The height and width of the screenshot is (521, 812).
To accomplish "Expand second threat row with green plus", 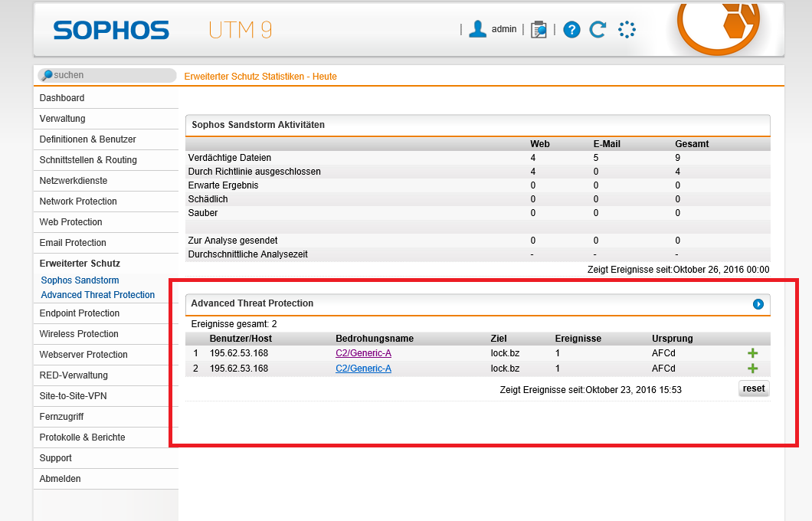I will [752, 369].
